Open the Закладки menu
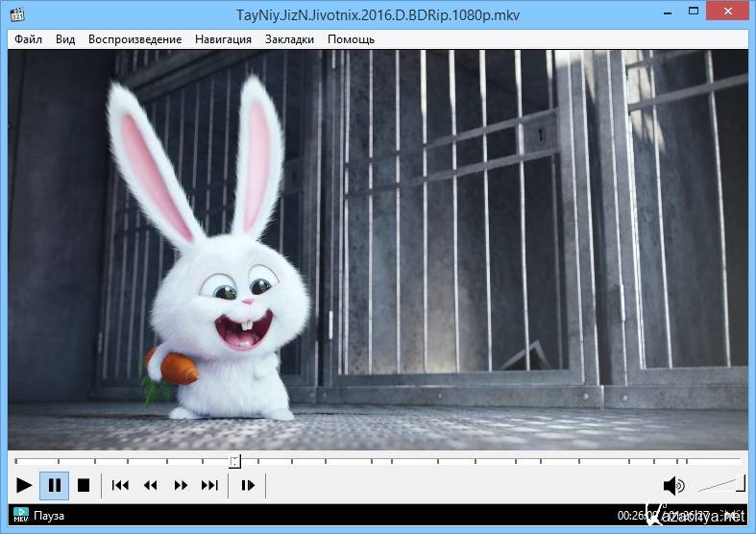Image resolution: width=756 pixels, height=534 pixels. pyautogui.click(x=289, y=39)
